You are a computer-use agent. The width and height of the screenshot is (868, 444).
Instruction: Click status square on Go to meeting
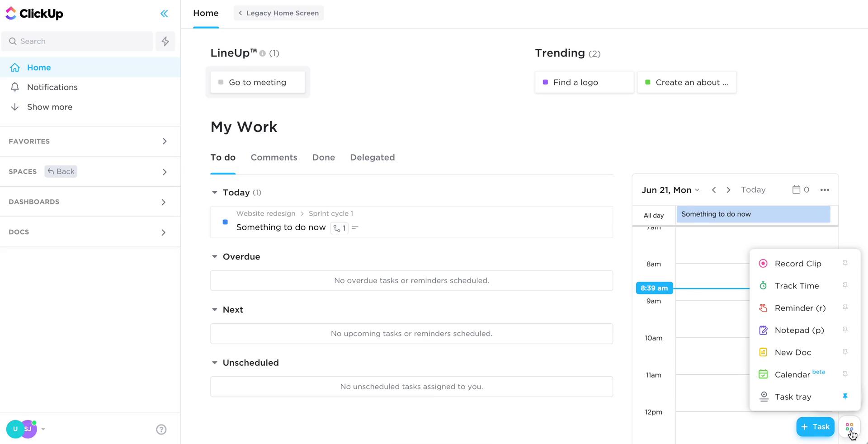(221, 82)
